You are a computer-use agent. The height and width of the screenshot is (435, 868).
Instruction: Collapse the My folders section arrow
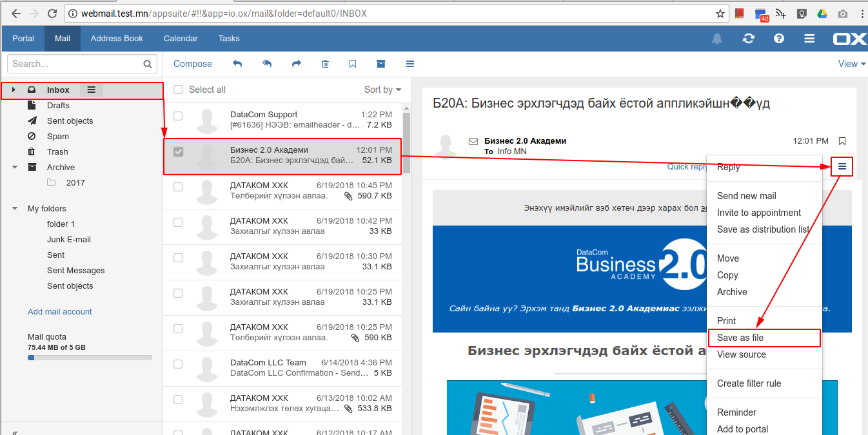tap(15, 208)
